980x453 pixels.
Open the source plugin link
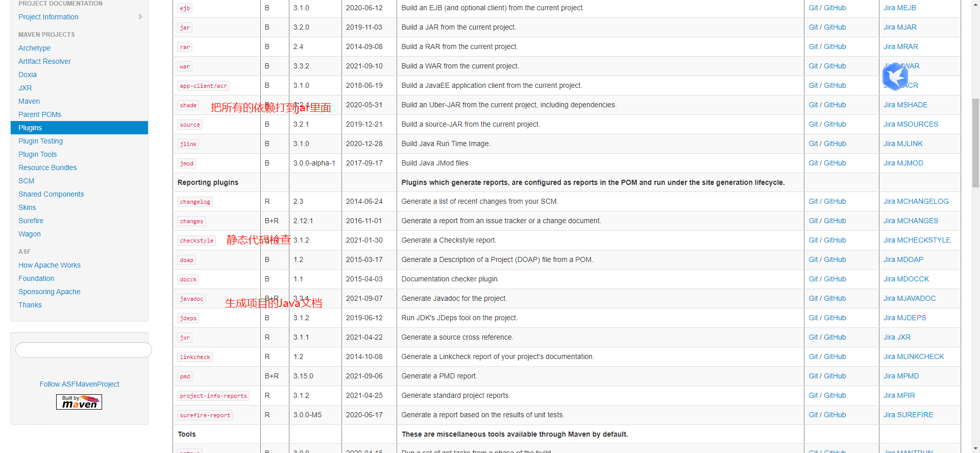[190, 125]
